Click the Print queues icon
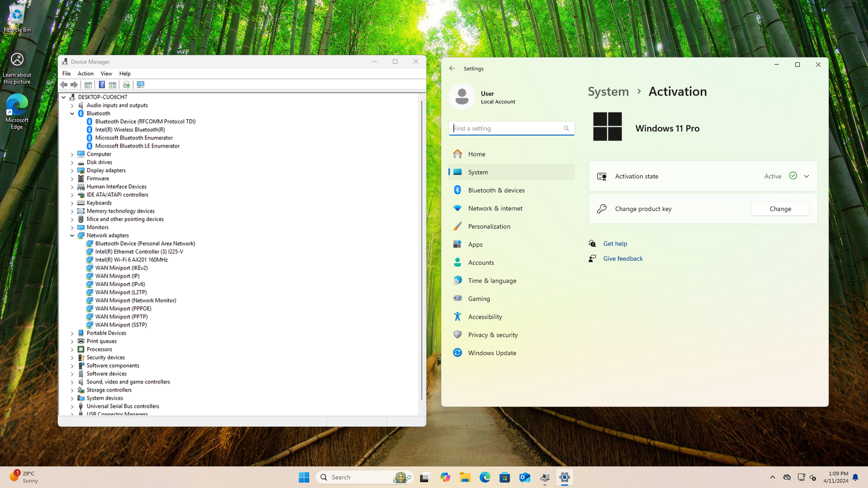 tap(81, 341)
